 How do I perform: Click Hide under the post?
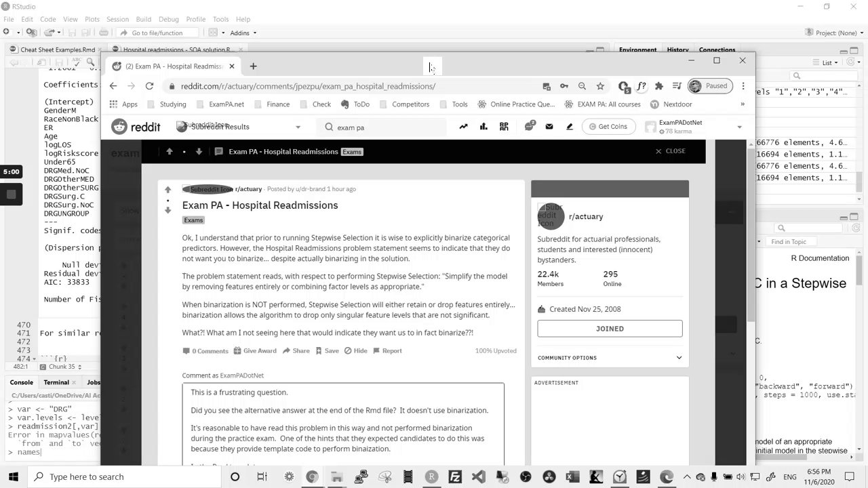point(356,351)
